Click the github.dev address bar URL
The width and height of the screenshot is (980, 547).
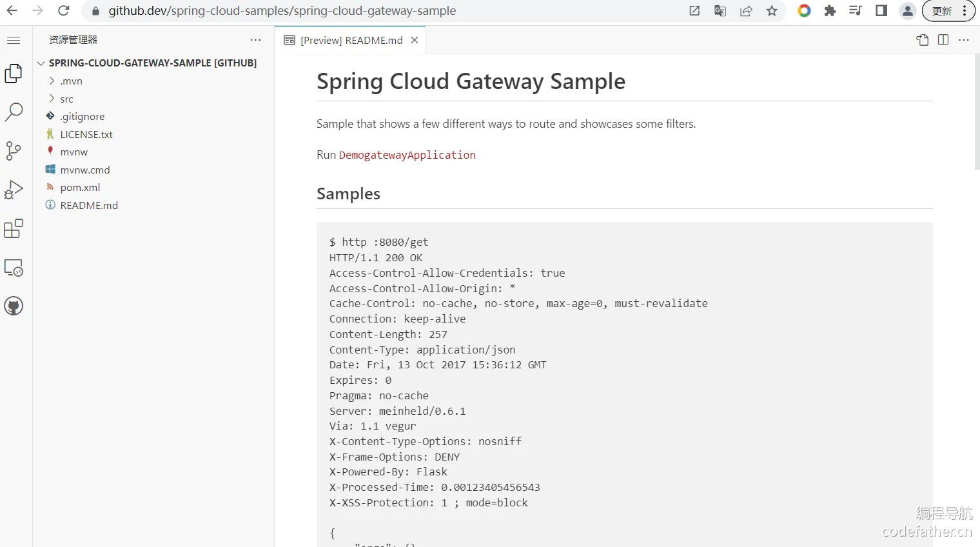point(282,11)
